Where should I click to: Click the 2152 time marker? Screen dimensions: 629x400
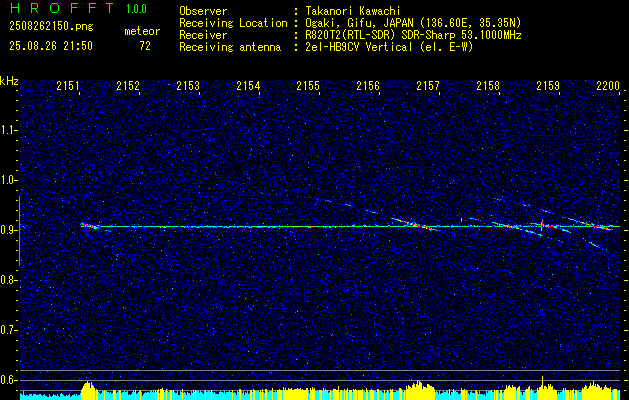coord(128,86)
